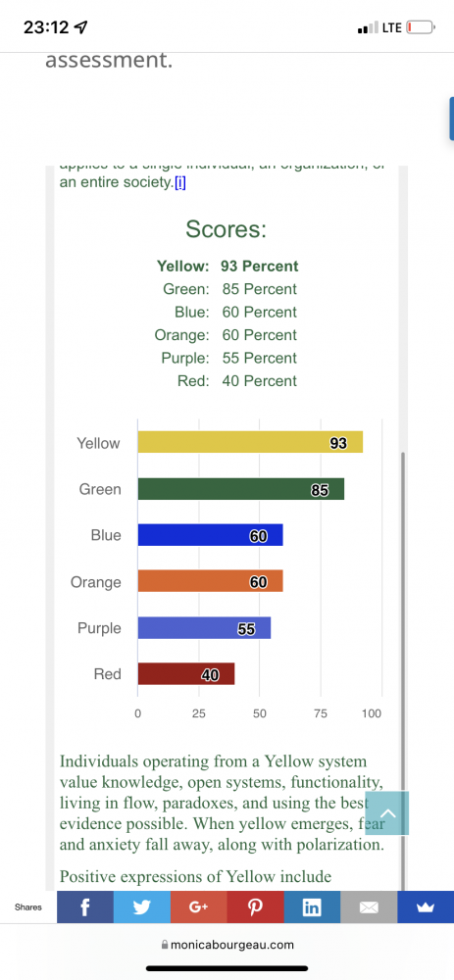Tap the blue side tab at right edge
This screenshot has height=980, width=454.
451,119
